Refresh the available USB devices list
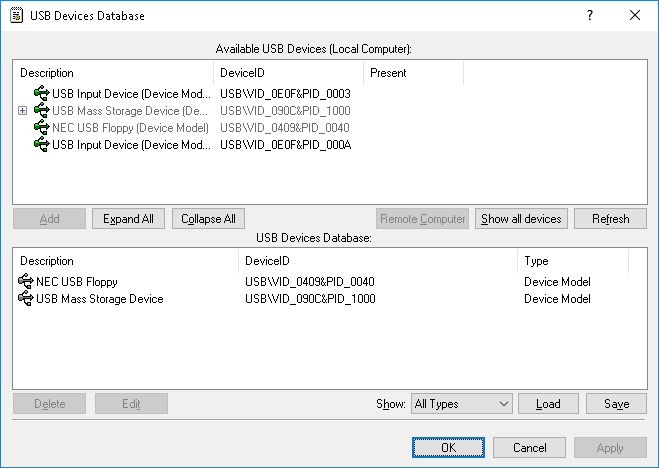This screenshot has height=468, width=659. tap(610, 219)
